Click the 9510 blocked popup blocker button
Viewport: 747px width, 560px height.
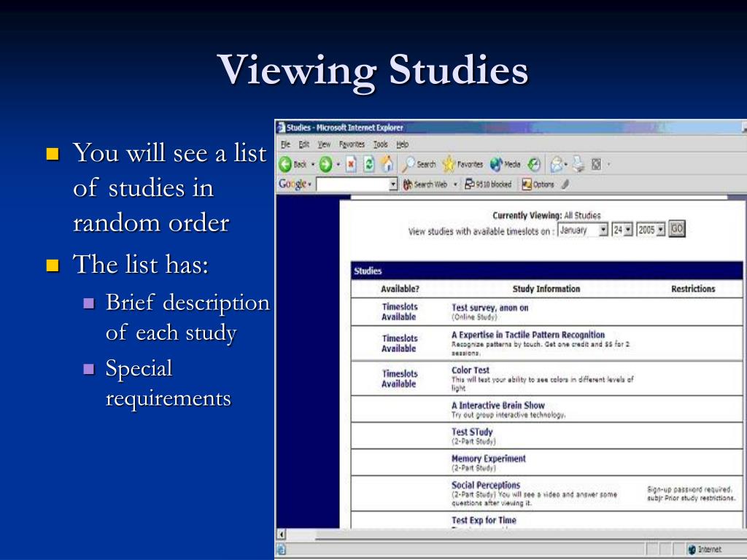click(488, 184)
